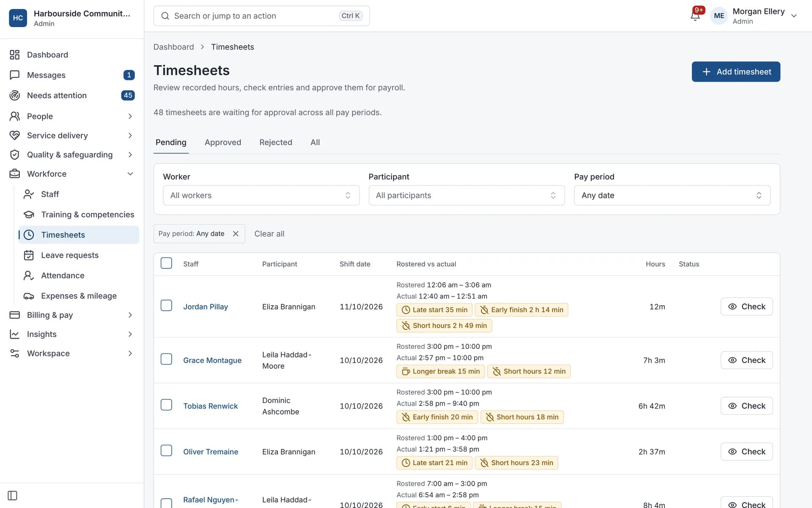Click Dashboard breadcrumb link

[x=173, y=47]
